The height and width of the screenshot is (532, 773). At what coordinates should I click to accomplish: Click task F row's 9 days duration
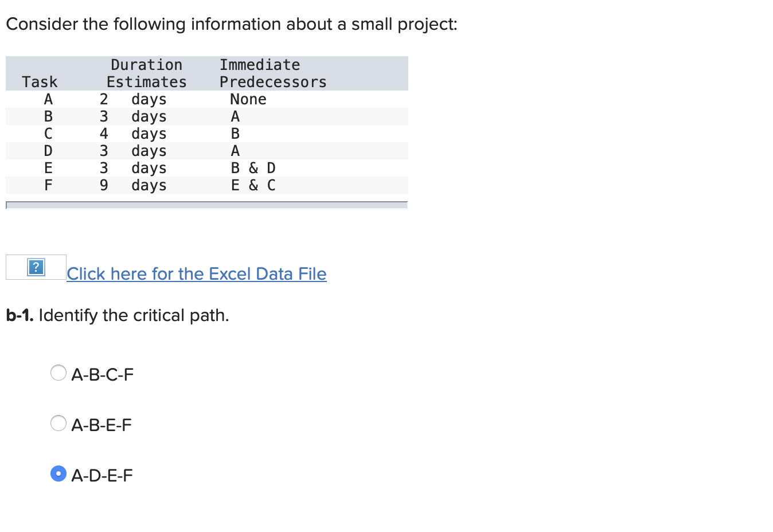point(133,185)
